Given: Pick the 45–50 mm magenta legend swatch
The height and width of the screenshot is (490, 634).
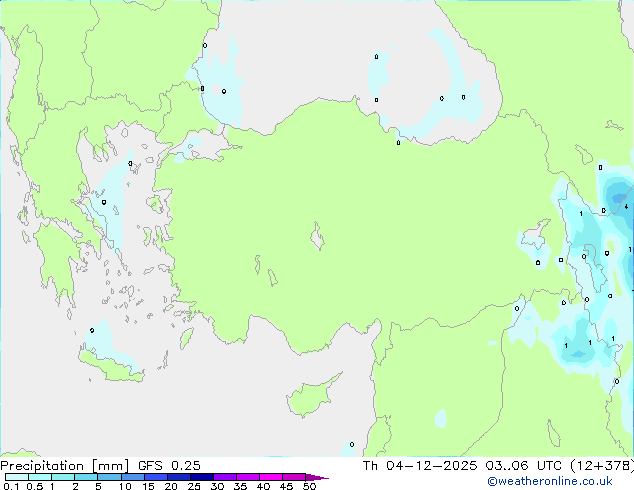Looking at the screenshot, I should coord(298,478).
